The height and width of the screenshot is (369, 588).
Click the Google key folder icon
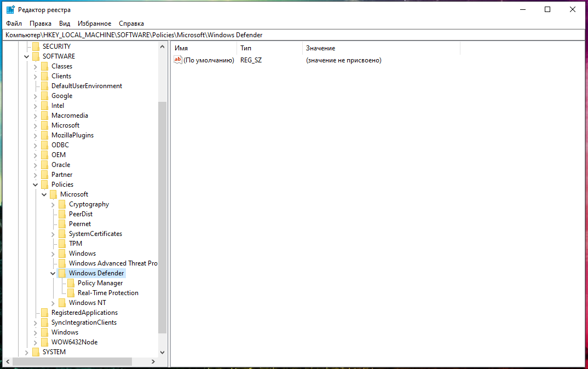pos(44,96)
